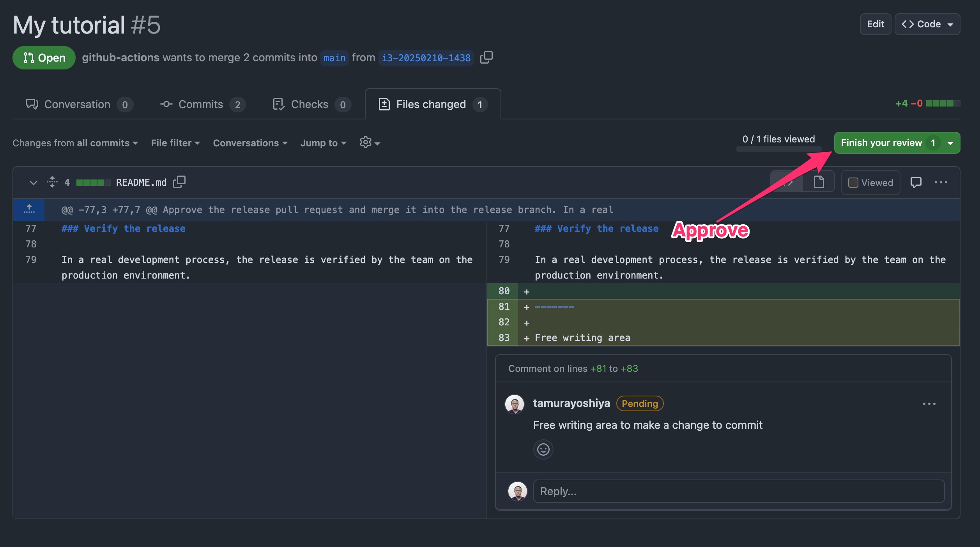Open the i3-20250210-1438 branch link
Screen dimensions: 980x547
[x=426, y=58]
